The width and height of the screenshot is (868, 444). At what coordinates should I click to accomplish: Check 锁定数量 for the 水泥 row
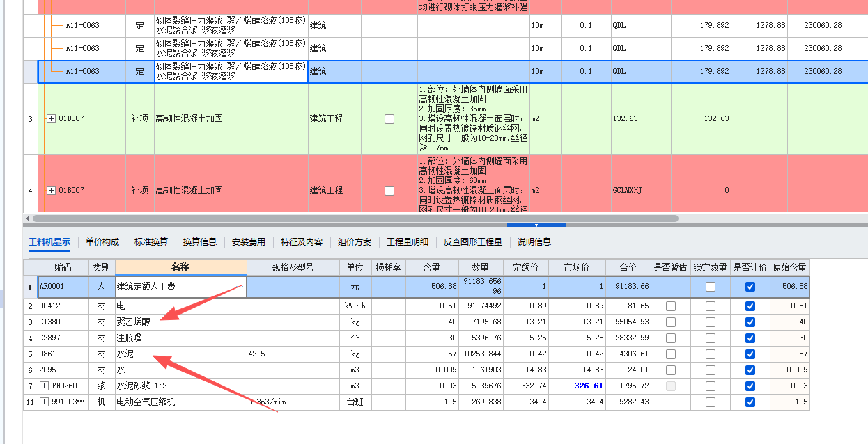710,354
